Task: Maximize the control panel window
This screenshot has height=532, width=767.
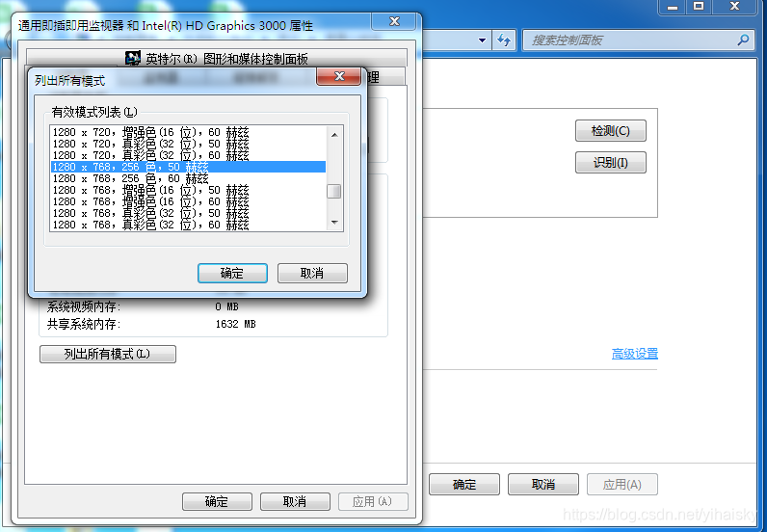Action: click(699, 7)
